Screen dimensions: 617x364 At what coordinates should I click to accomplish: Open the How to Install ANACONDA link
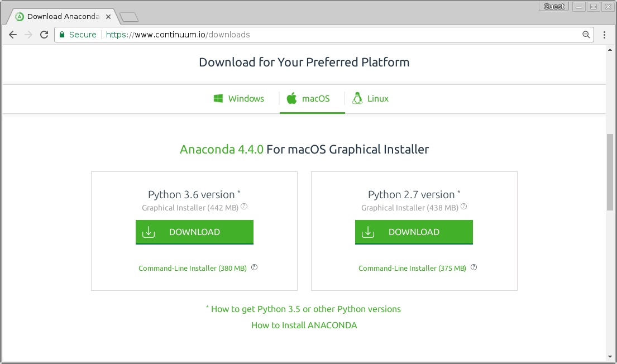click(x=304, y=325)
